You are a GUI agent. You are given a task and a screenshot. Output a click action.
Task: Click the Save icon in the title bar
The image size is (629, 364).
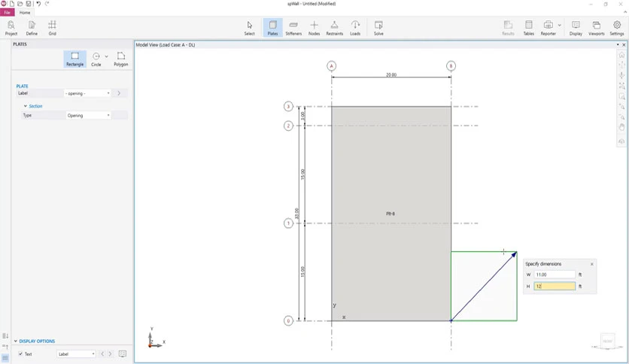tap(29, 4)
